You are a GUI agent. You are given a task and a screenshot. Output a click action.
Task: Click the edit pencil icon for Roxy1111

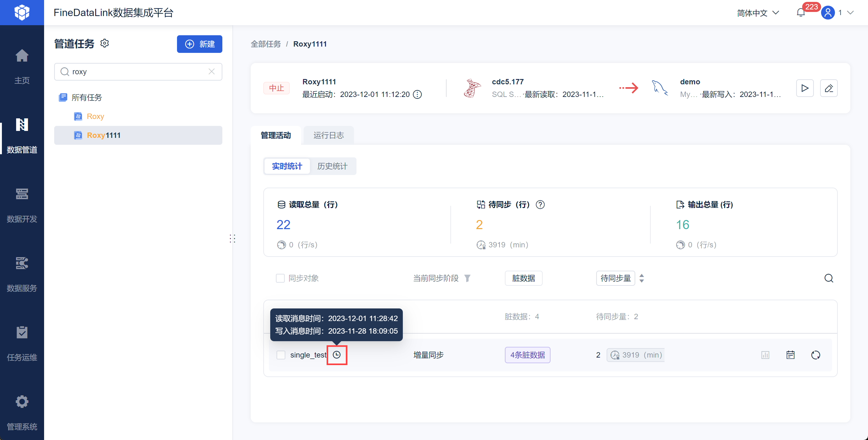click(x=829, y=88)
